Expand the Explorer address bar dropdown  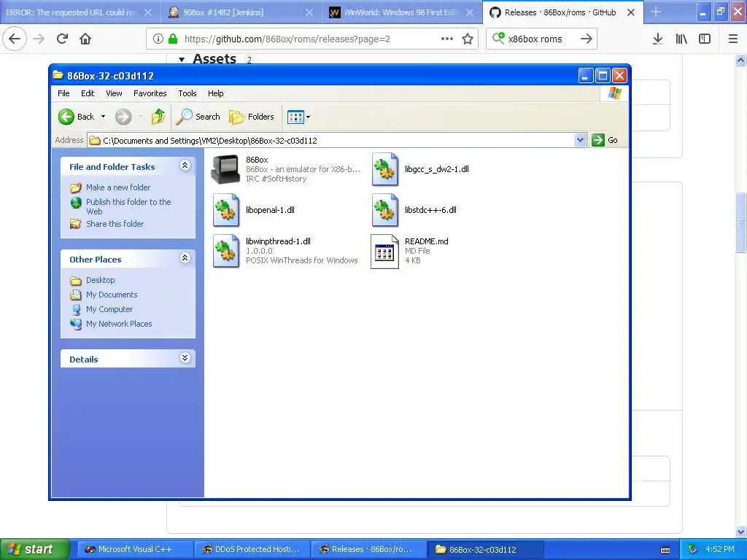(580, 140)
